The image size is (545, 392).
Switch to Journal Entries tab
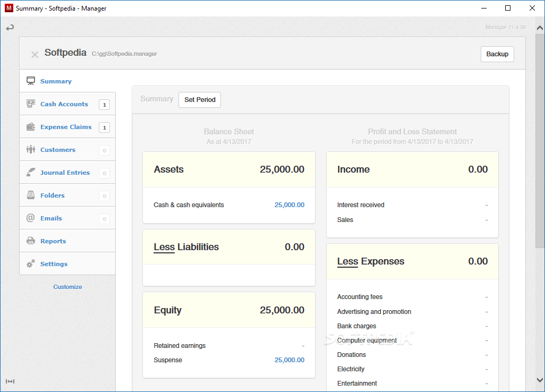click(x=67, y=173)
